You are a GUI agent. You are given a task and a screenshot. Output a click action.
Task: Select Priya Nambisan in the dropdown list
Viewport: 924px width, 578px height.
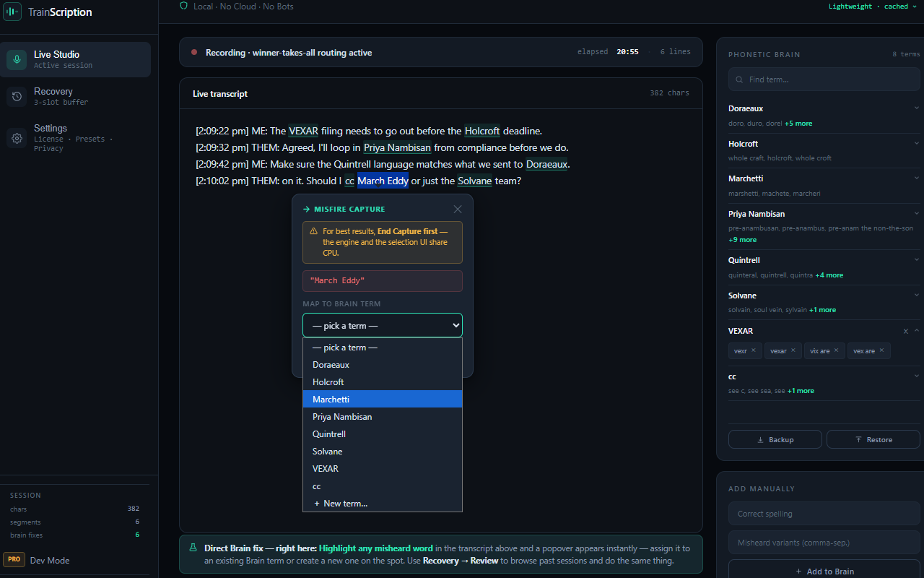pyautogui.click(x=383, y=417)
